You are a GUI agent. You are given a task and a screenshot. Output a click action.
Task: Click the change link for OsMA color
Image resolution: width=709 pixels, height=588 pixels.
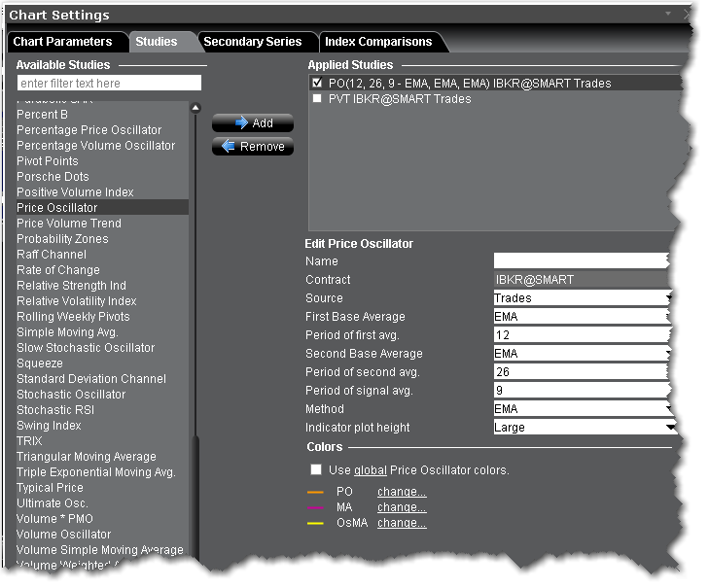(402, 523)
